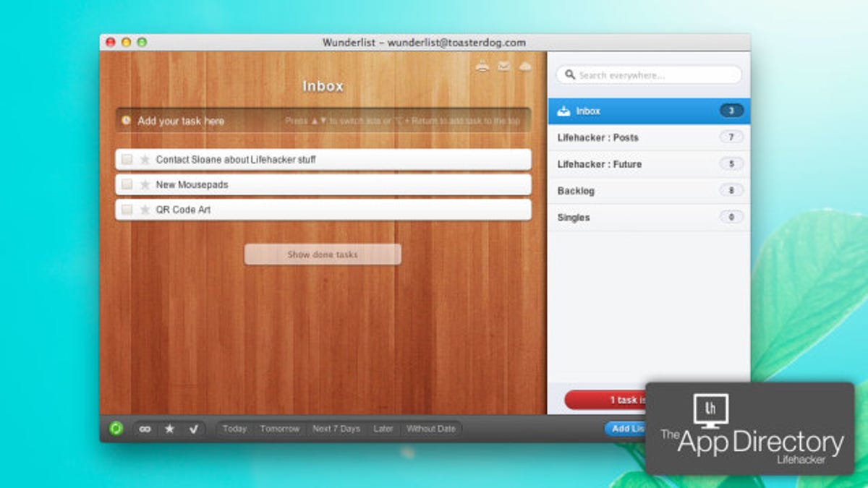Filter done tasks with the checkmark icon
This screenshot has height=488, width=868.
point(193,429)
